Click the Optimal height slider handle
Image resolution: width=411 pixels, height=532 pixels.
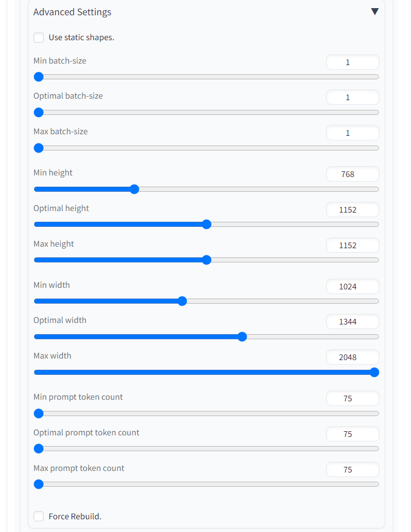click(x=207, y=224)
